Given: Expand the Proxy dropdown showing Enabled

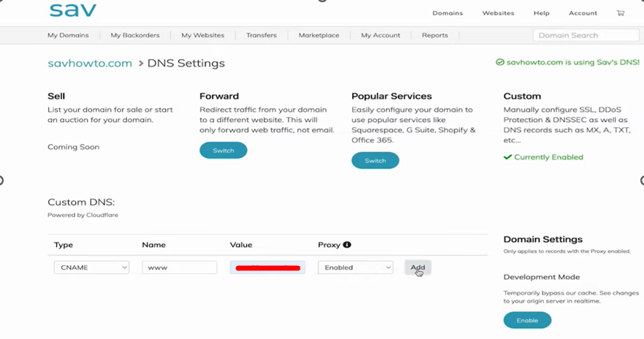Looking at the screenshot, I should (355, 267).
